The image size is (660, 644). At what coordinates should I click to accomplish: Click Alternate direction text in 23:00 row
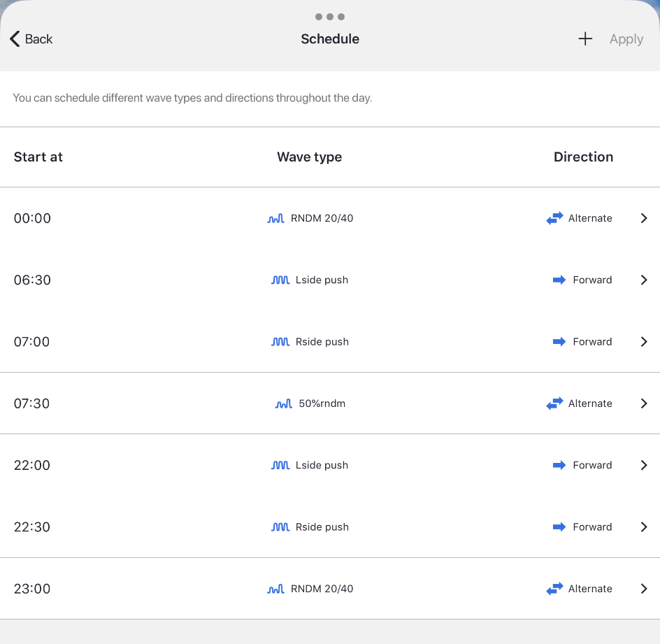coord(590,589)
